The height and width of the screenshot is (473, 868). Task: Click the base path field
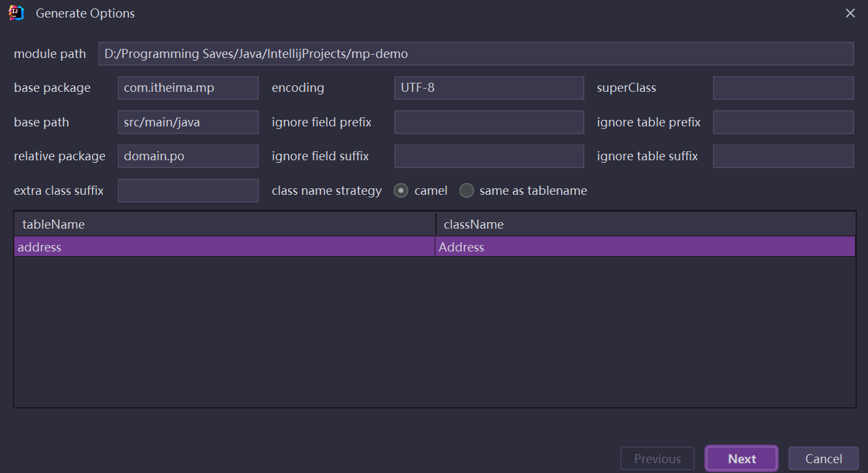pyautogui.click(x=188, y=122)
